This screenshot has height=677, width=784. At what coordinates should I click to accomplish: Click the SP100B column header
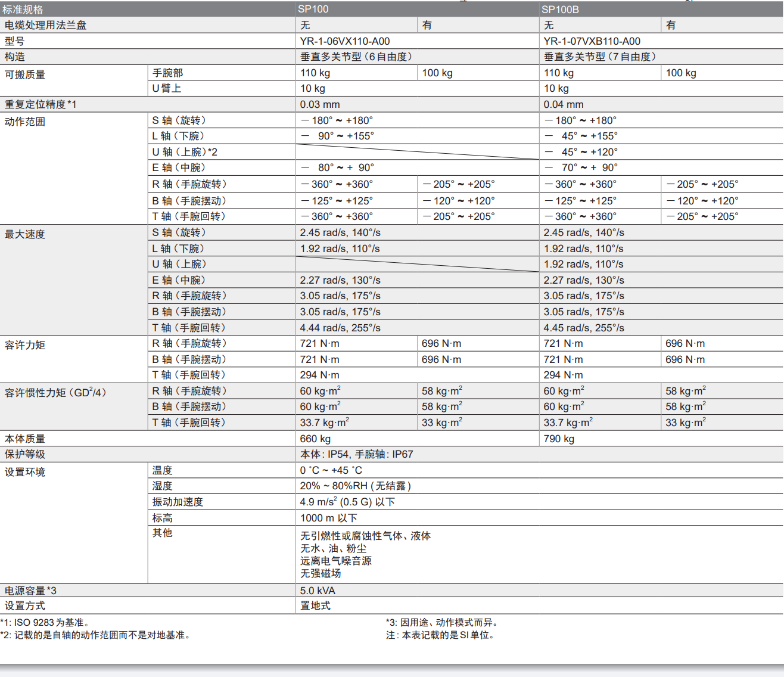560,10
